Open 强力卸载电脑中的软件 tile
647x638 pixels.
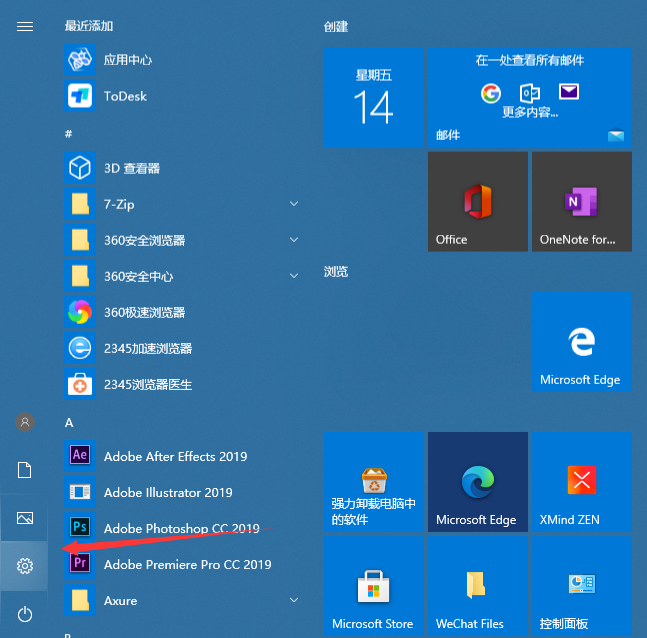point(374,482)
